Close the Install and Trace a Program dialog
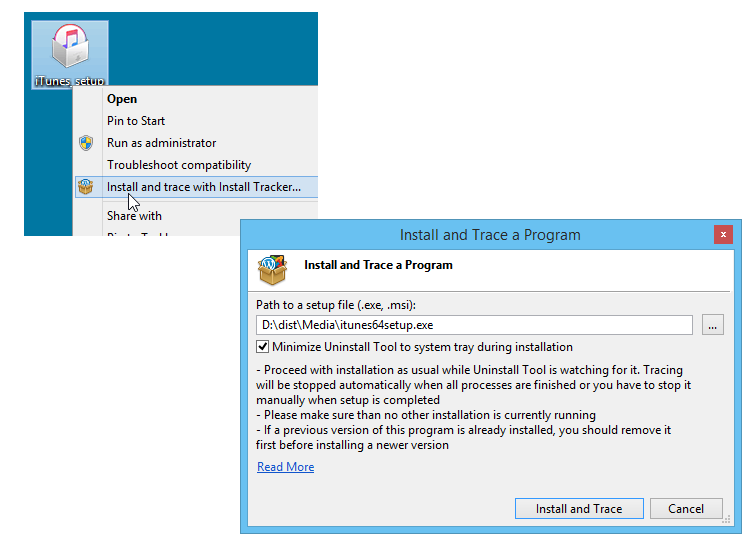This screenshot has width=756, height=544. tap(723, 235)
